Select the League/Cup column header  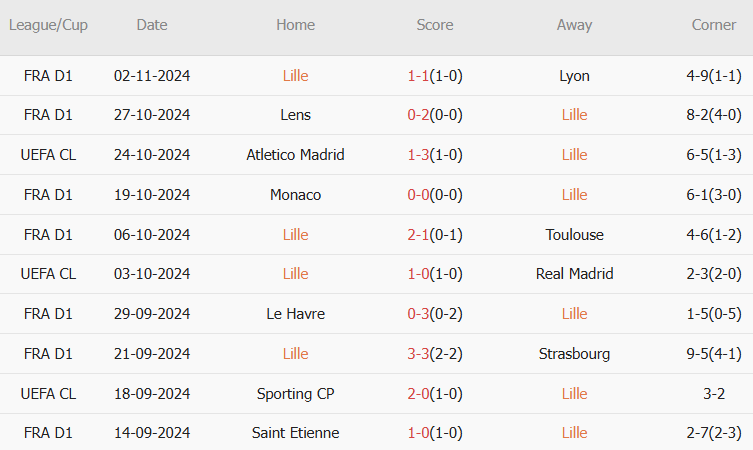pos(48,25)
